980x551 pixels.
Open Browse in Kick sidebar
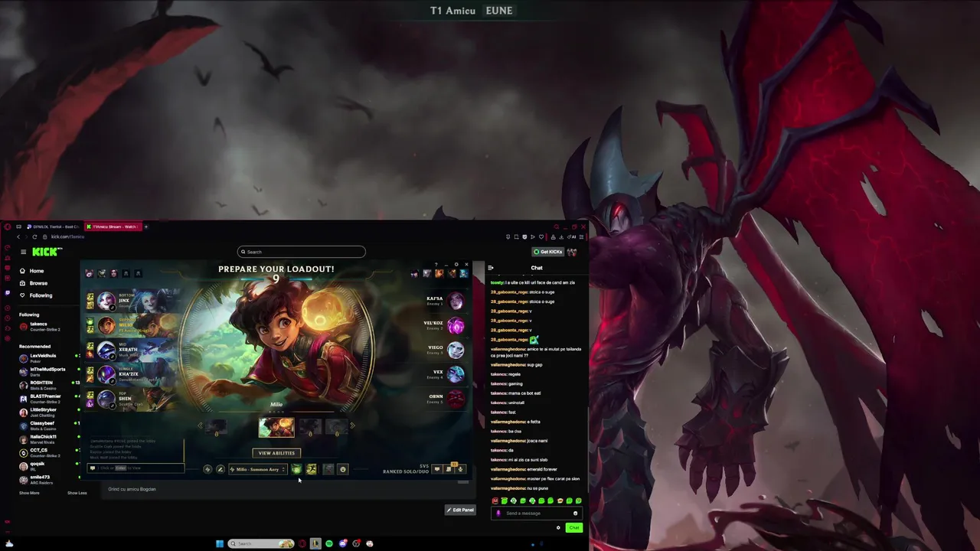click(38, 283)
